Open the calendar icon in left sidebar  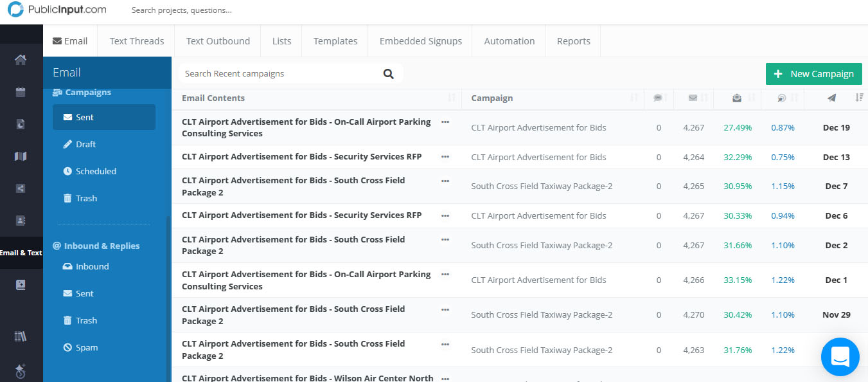(21, 92)
